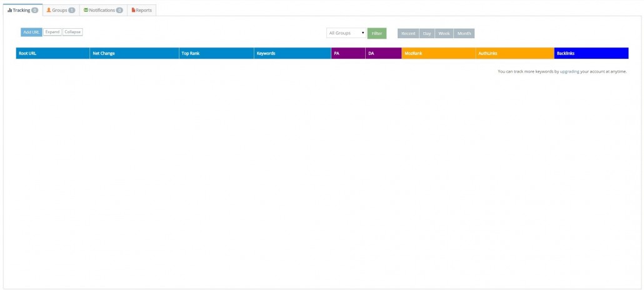Click the blue Backlinks column header

565,53
